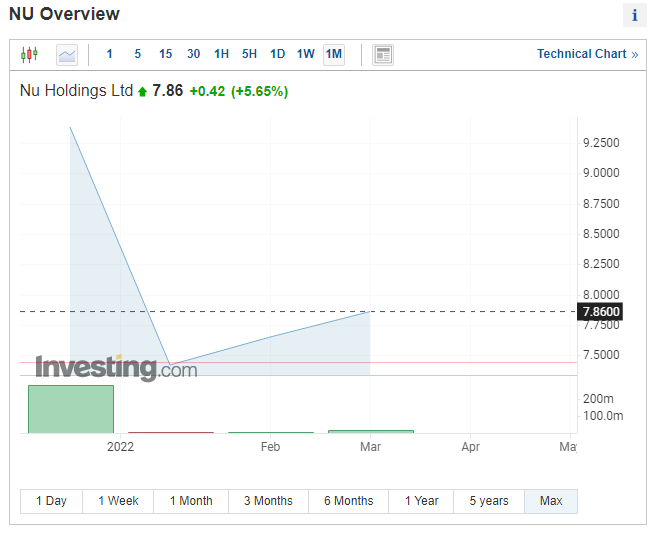Click the 8.5000 price axis label
Image resolution: width=658 pixels, height=536 pixels.
pyautogui.click(x=601, y=233)
